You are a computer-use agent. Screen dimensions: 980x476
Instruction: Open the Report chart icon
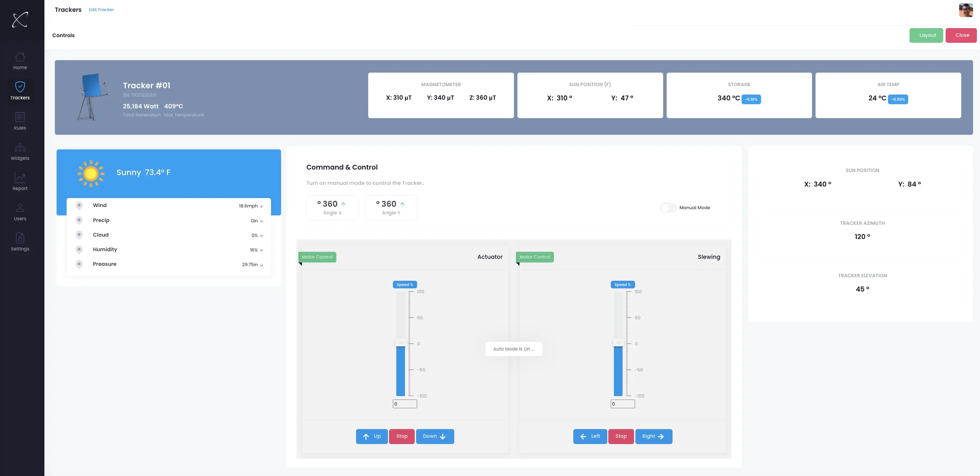pyautogui.click(x=20, y=178)
